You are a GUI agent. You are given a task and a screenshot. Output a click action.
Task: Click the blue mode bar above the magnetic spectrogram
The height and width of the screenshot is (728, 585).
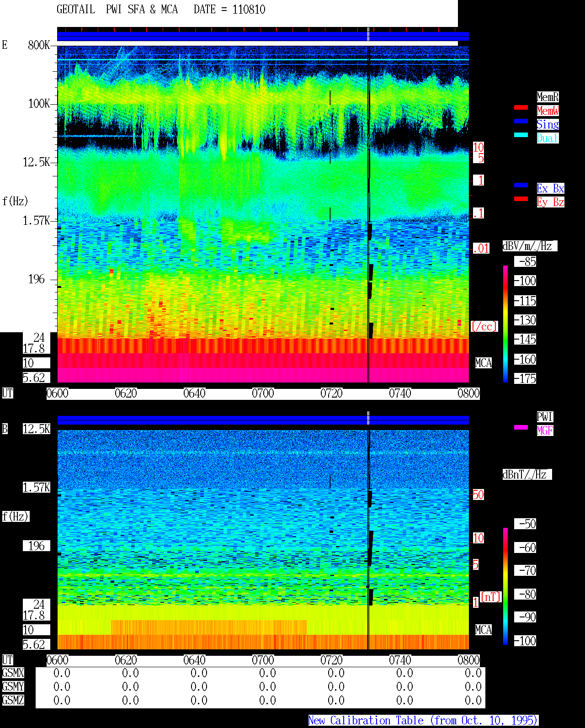pyautogui.click(x=263, y=420)
